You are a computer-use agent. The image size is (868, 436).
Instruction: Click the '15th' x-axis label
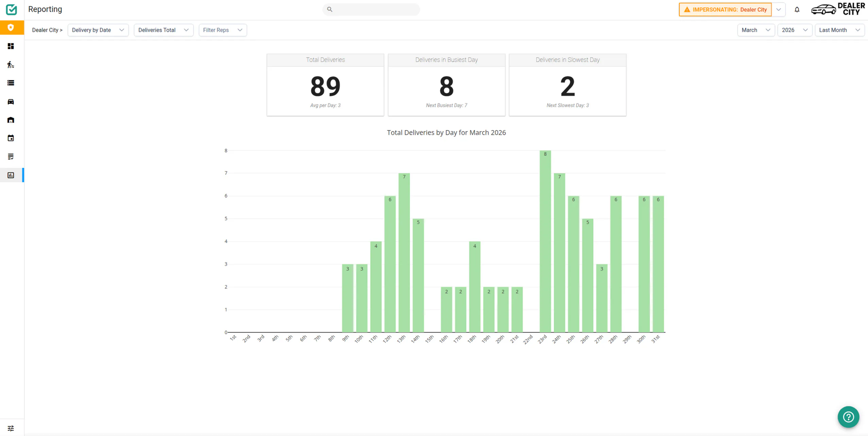pos(429,339)
